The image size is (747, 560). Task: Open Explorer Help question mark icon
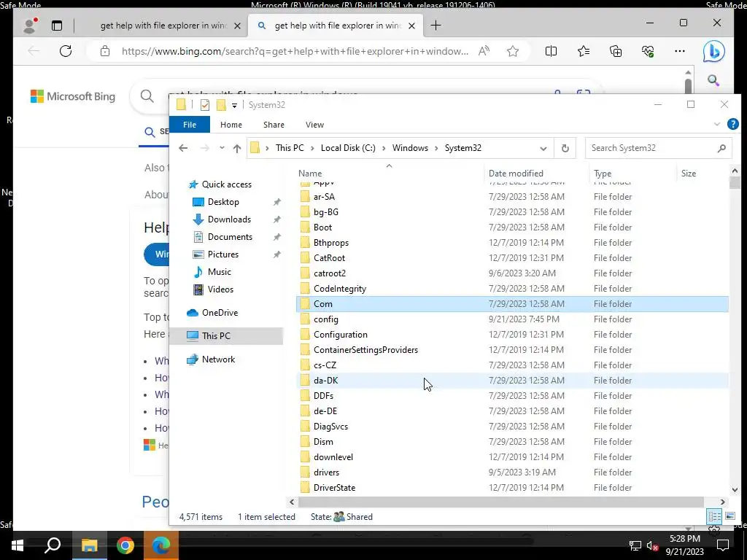tap(732, 124)
